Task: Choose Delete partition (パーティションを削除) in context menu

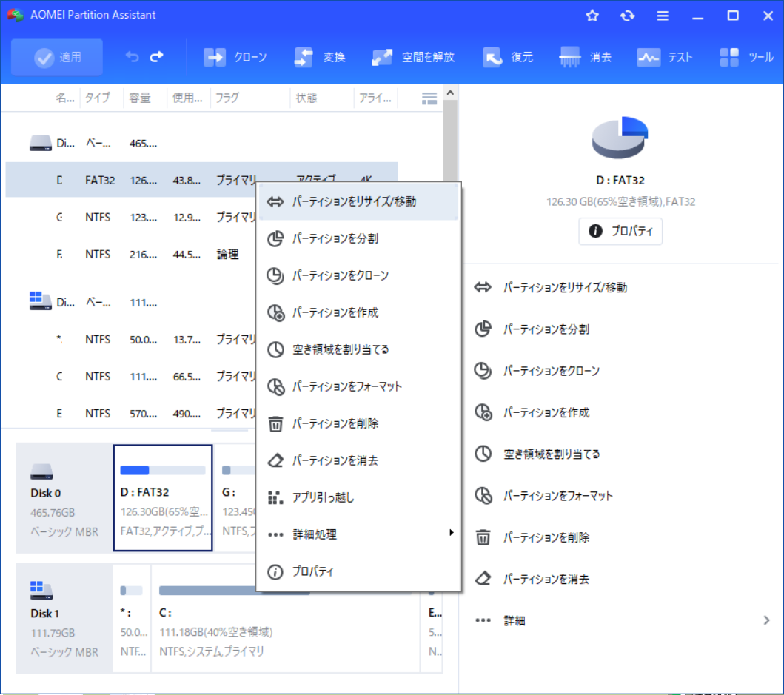Action: [x=358, y=423]
